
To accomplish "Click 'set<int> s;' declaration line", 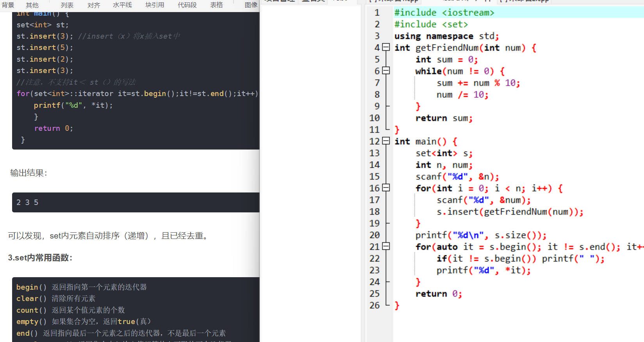I will click(444, 153).
